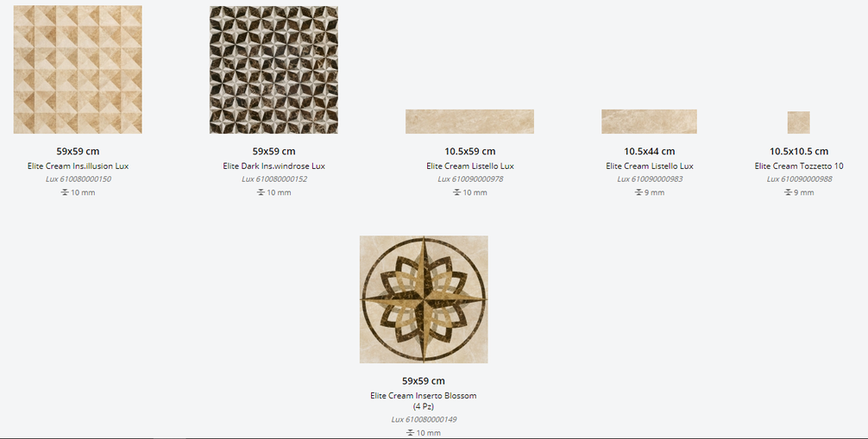Click the thickness icon under Tozzetto 10
This screenshot has height=439, width=868.
pos(788,192)
